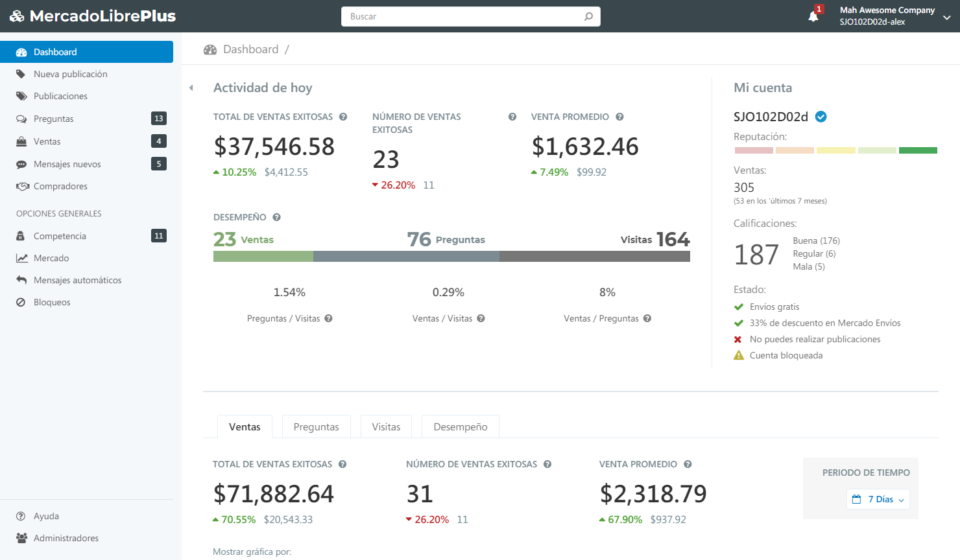Click help icon next to Ventas / Preguntas

647,318
